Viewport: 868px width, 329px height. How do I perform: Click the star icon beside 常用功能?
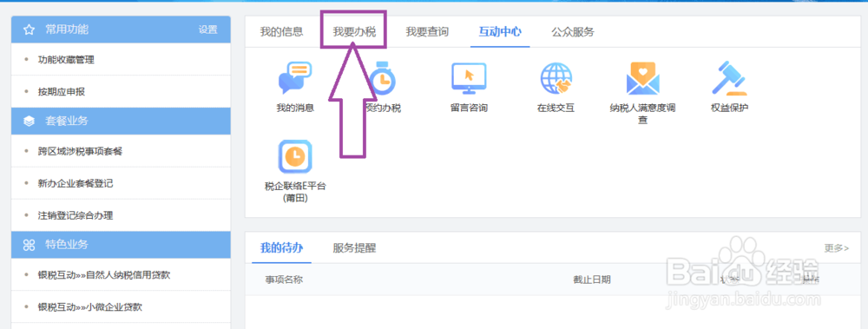pos(30,30)
